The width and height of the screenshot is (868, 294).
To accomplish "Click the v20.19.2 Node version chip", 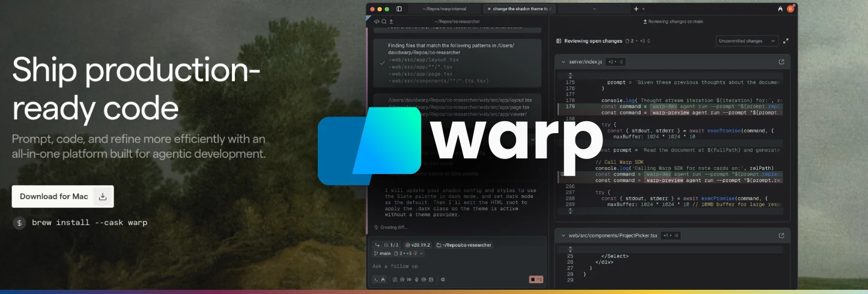I will (x=418, y=245).
